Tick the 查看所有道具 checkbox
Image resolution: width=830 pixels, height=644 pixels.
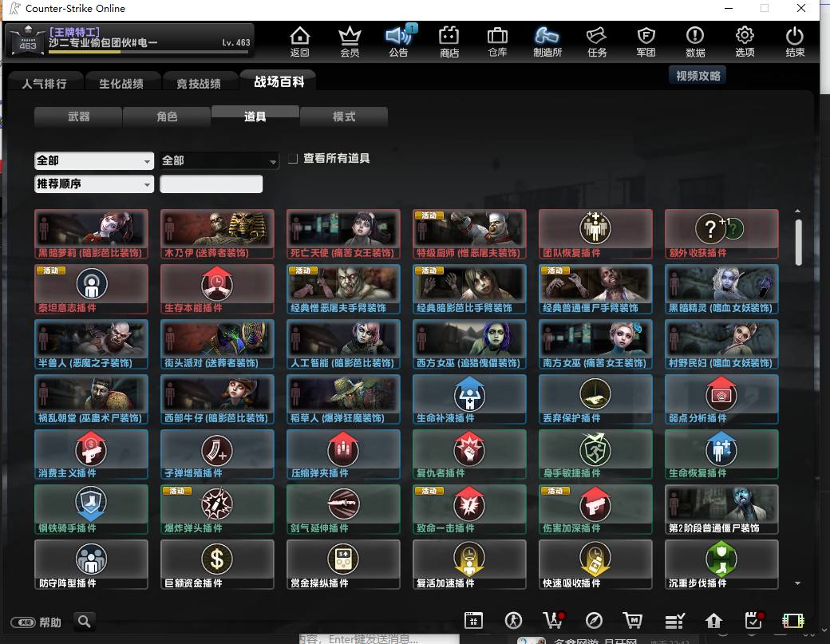click(293, 159)
